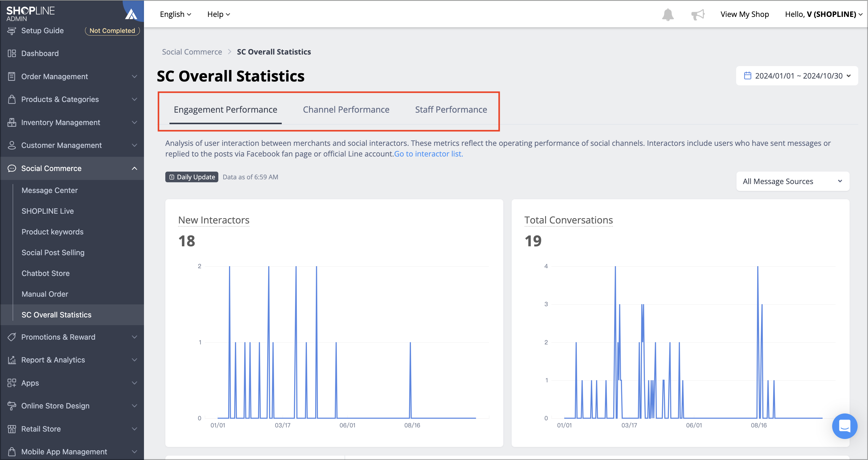Expand the Order Management menu chevron
The height and width of the screenshot is (460, 868).
tap(134, 76)
